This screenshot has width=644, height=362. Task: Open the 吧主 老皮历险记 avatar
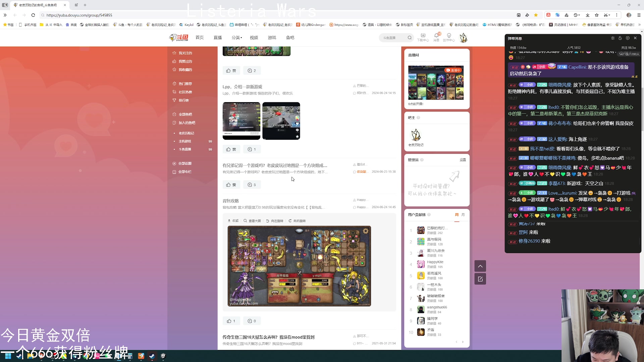pyautogui.click(x=416, y=135)
